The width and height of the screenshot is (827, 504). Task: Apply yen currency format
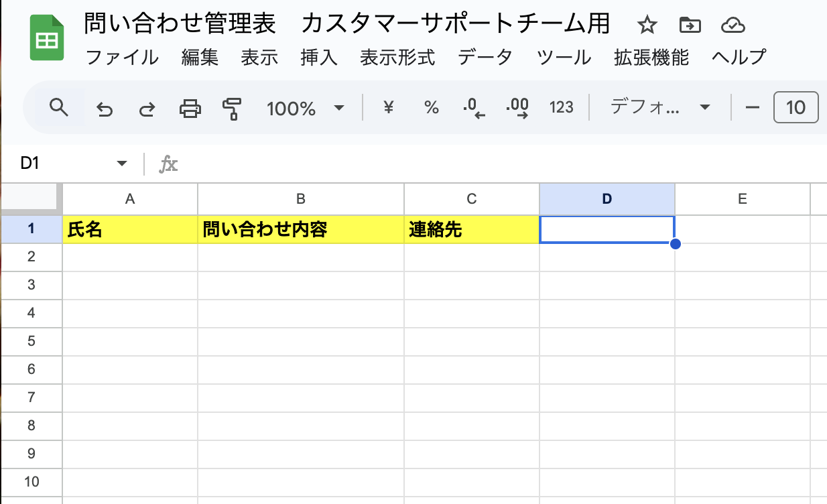[387, 107]
